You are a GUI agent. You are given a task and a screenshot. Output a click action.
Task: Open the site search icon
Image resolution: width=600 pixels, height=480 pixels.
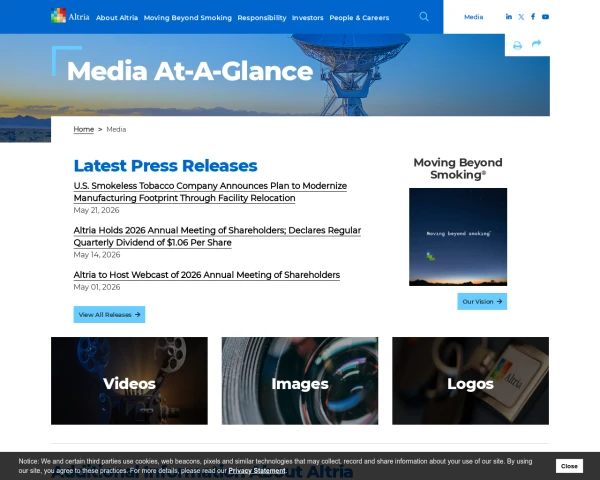tap(424, 16)
